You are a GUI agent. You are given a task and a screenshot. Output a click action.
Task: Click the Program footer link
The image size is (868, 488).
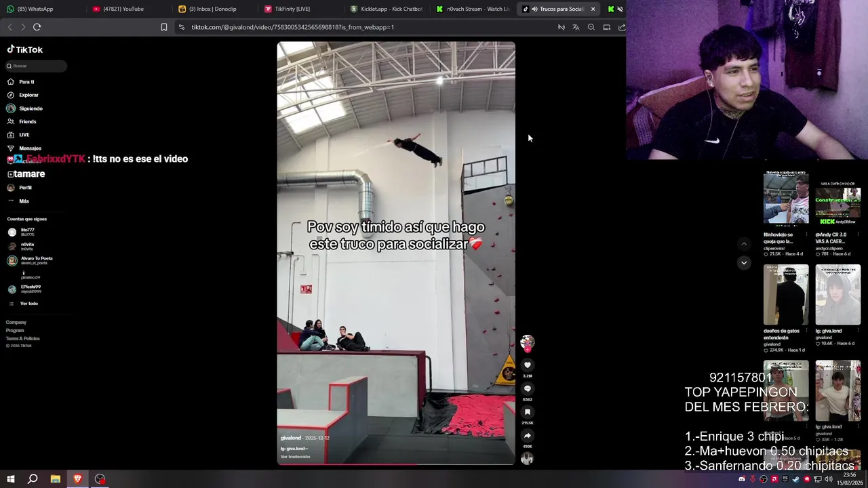click(15, 331)
